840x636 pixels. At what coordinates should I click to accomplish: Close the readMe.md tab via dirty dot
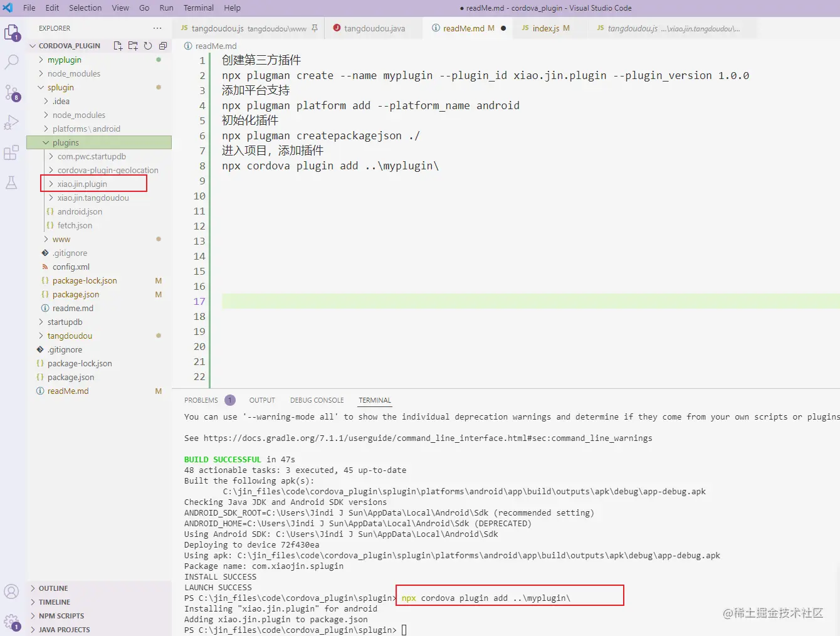pos(503,28)
